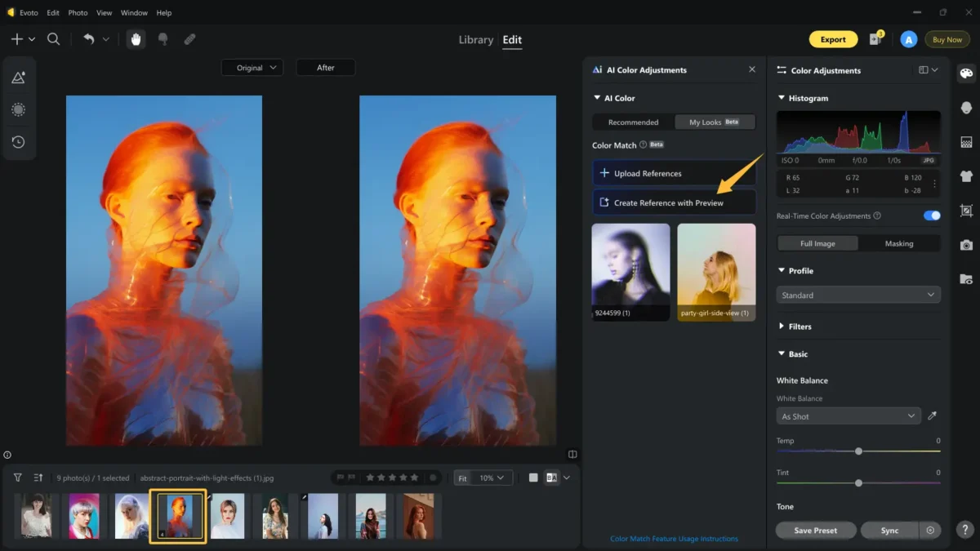980x551 pixels.
Task: Open the View menu
Action: (x=104, y=13)
